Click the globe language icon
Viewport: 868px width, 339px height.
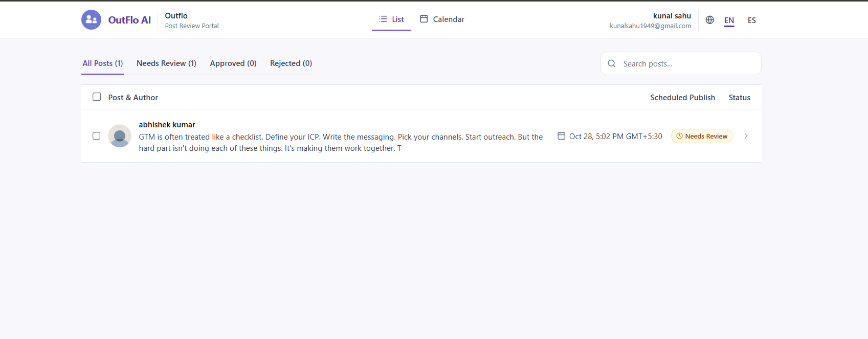[710, 20]
